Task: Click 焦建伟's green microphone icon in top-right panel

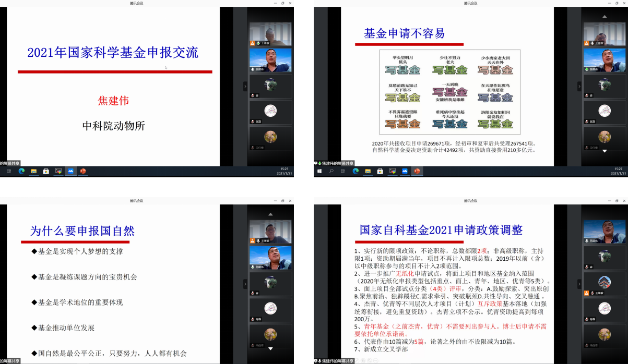Action: click(587, 69)
